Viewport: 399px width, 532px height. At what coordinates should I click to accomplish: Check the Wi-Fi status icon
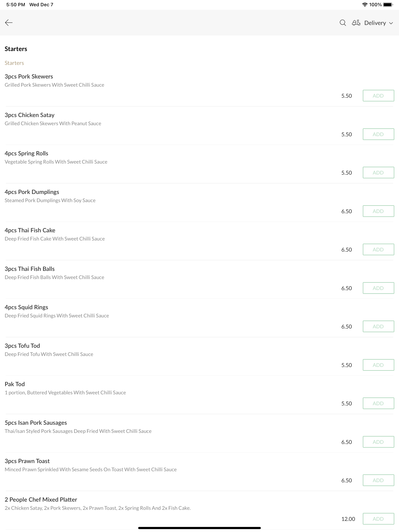tap(365, 4)
